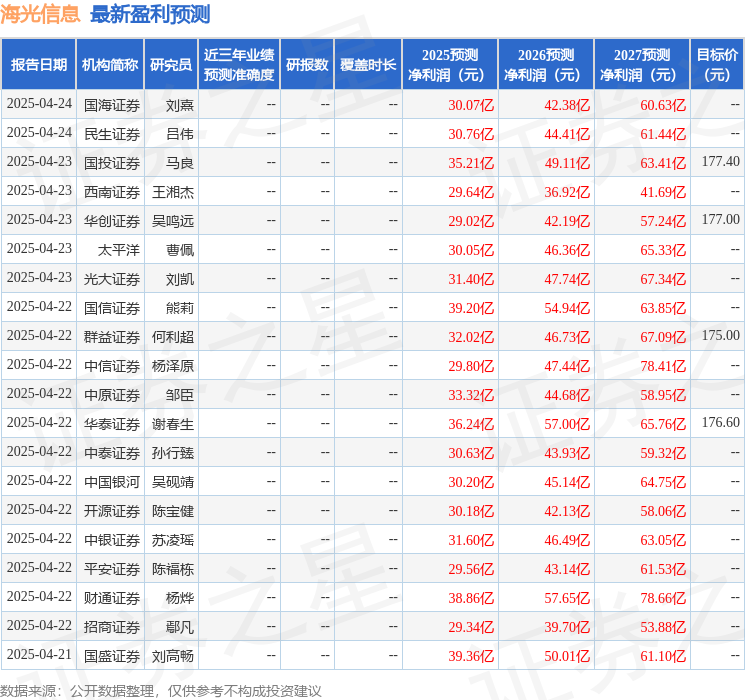This screenshot has width=745, height=700.
Task: Click the 2025预测净利润 header
Action: tap(450, 65)
